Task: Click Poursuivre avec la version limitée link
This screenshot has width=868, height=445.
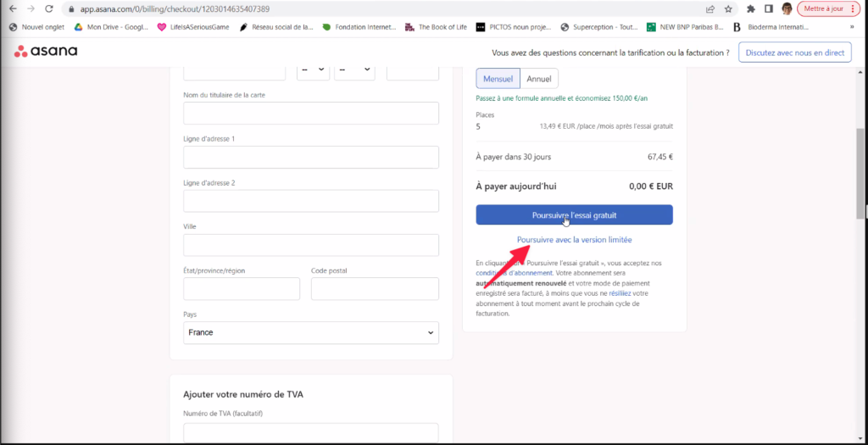Action: pyautogui.click(x=574, y=240)
